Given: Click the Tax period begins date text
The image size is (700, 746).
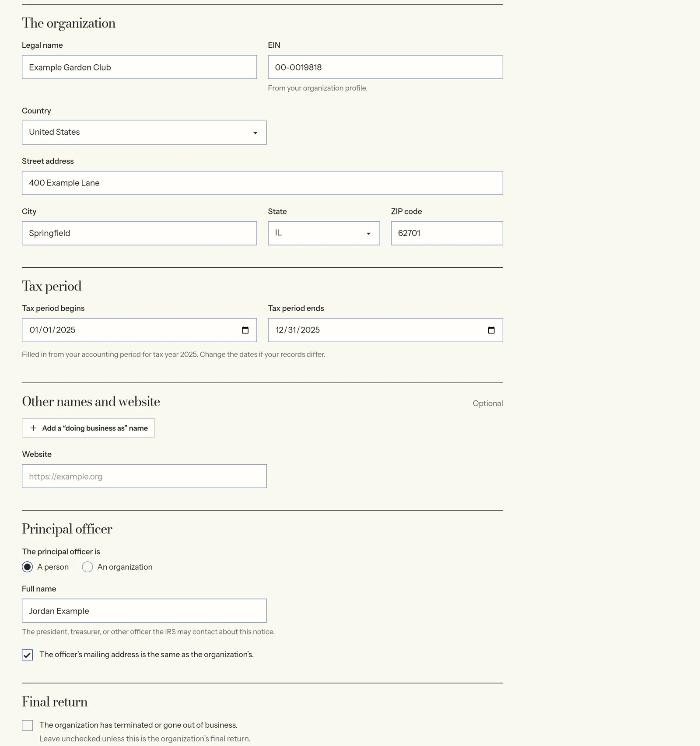Looking at the screenshot, I should [x=52, y=330].
